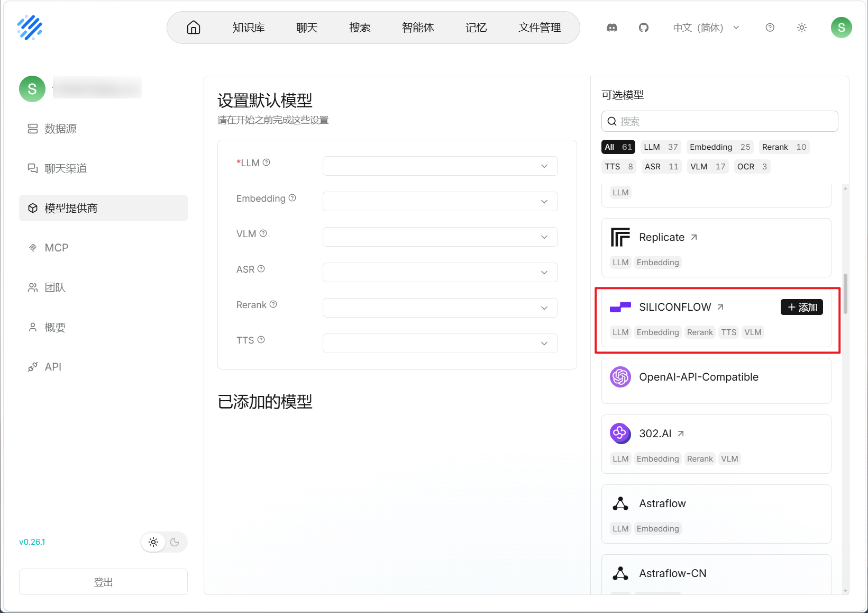Open the user avatar in header
868x613 pixels.
pos(842,28)
